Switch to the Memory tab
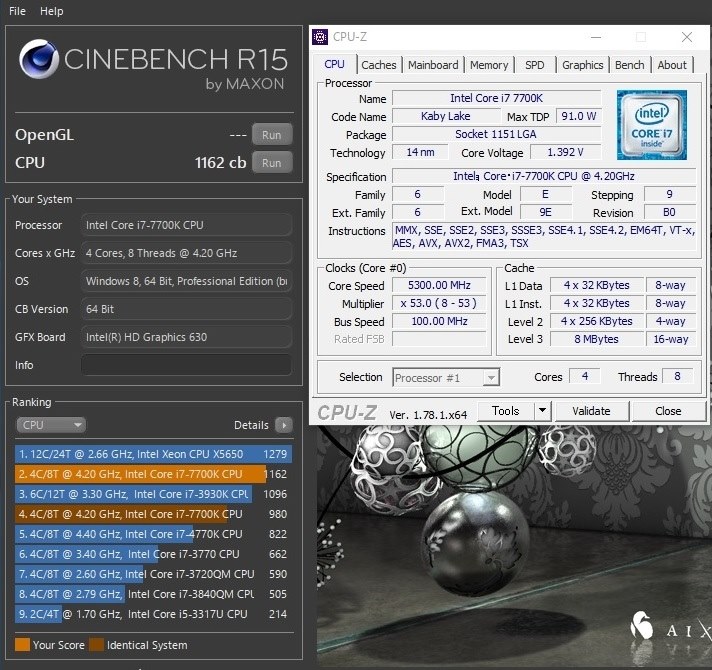This screenshot has height=670, width=712. click(489, 65)
